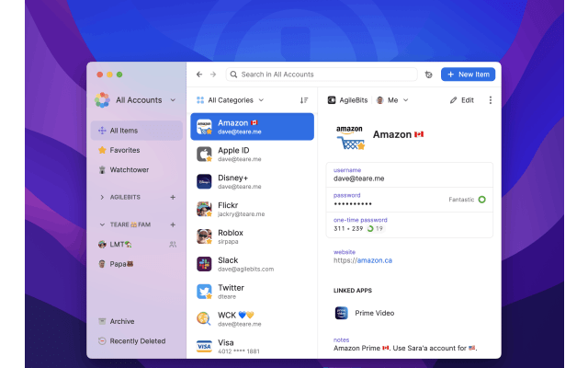Click the New Item button
Image resolution: width=588 pixels, height=368 pixels.
click(468, 75)
